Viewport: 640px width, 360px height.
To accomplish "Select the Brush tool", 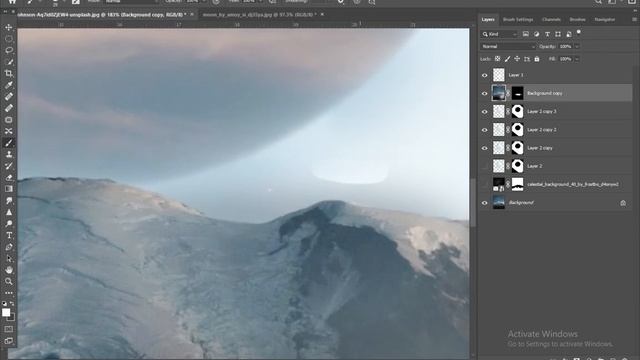I will point(9,142).
